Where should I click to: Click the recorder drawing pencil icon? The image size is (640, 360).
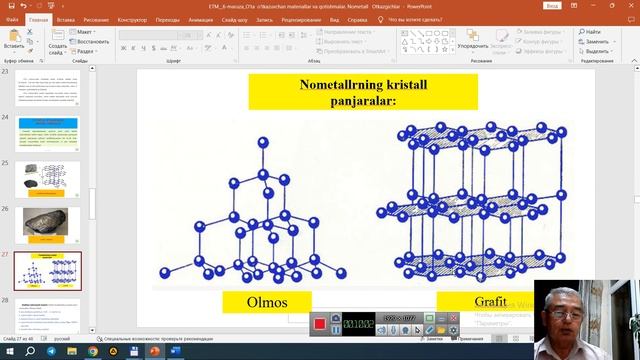[x=429, y=330]
